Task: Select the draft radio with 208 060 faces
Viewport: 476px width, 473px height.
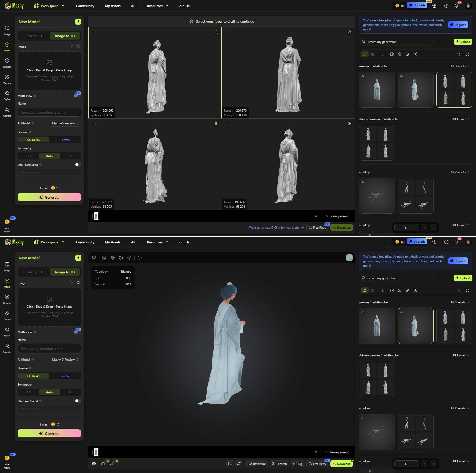Action: [94, 32]
